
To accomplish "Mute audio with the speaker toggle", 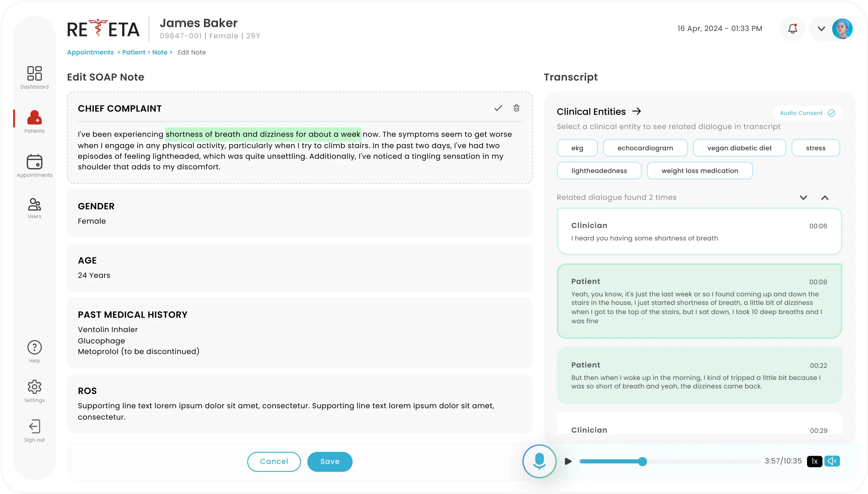I will point(832,461).
